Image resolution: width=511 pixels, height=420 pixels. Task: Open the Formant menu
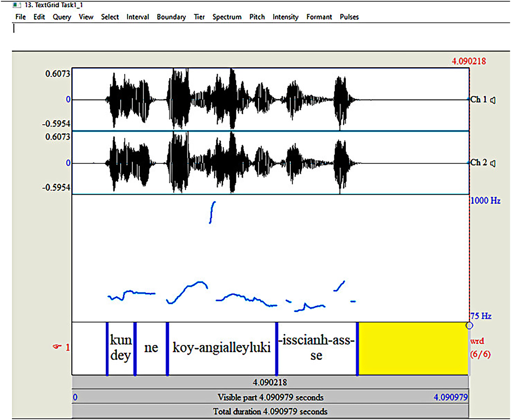[319, 17]
